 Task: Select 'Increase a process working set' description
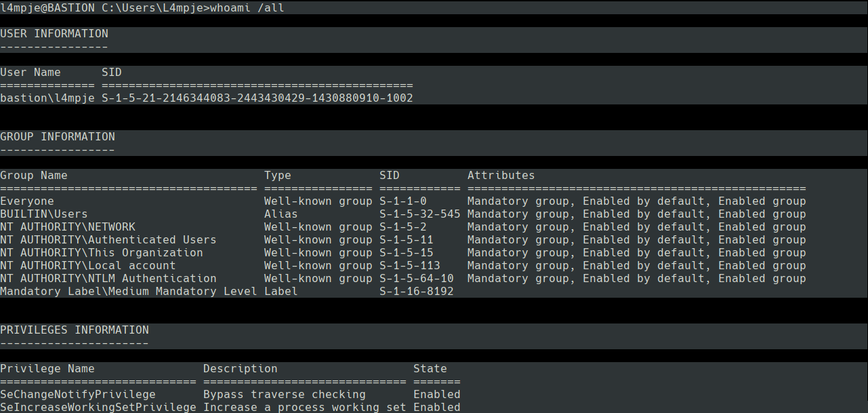click(x=305, y=407)
